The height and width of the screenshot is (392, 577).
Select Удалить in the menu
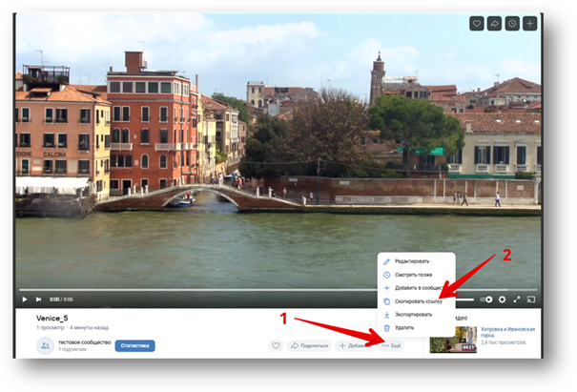point(417,327)
